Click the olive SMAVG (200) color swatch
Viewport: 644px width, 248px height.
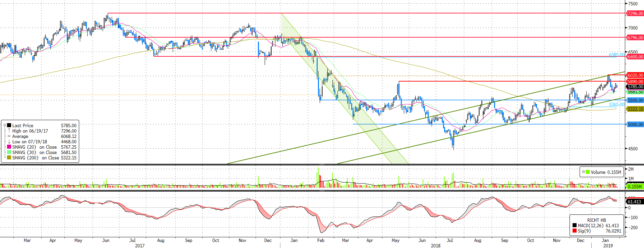9,158
